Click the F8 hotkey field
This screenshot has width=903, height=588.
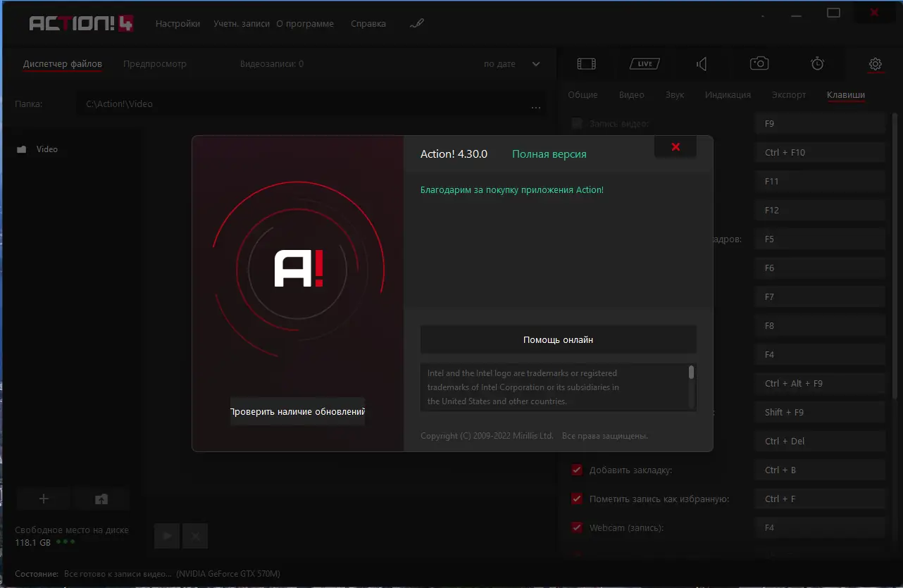pos(820,325)
